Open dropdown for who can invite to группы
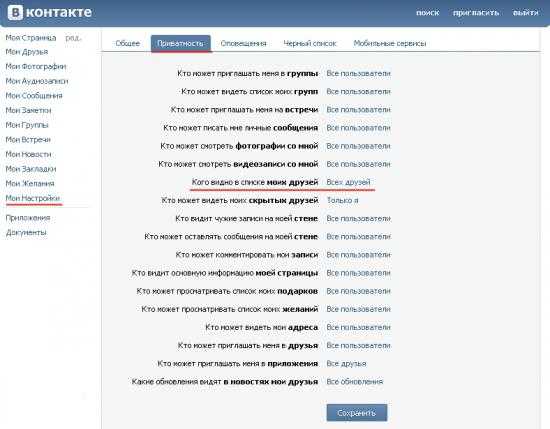Viewport: 550px width, 429px height. (358, 74)
